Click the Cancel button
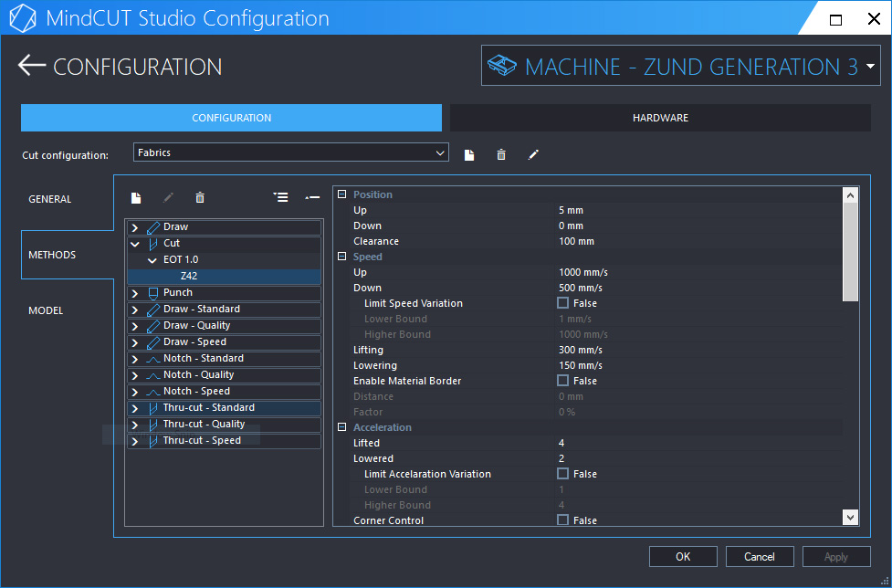The height and width of the screenshot is (588, 892). 760,557
